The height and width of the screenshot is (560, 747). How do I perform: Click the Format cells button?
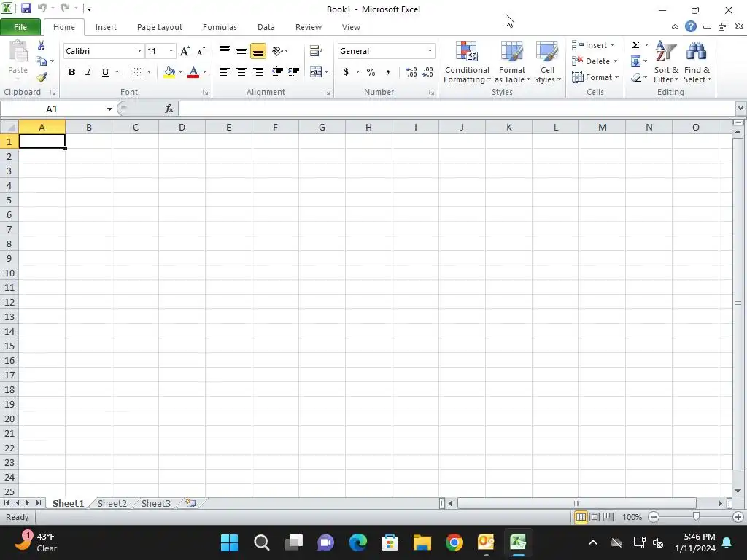[x=595, y=77]
